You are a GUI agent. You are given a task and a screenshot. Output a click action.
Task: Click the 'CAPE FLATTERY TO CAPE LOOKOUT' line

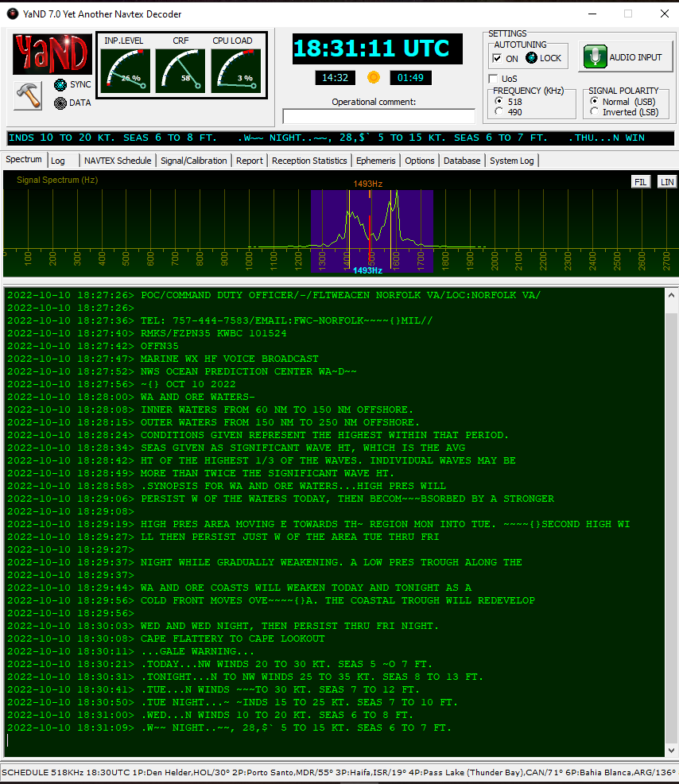232,638
